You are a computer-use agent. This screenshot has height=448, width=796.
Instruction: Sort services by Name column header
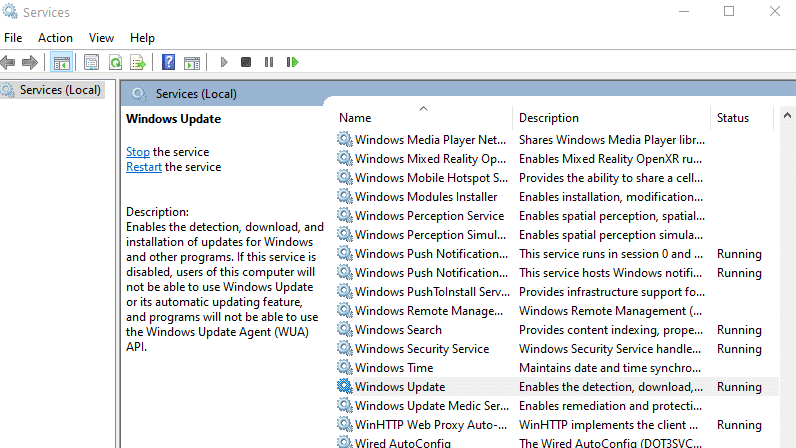[x=355, y=118]
